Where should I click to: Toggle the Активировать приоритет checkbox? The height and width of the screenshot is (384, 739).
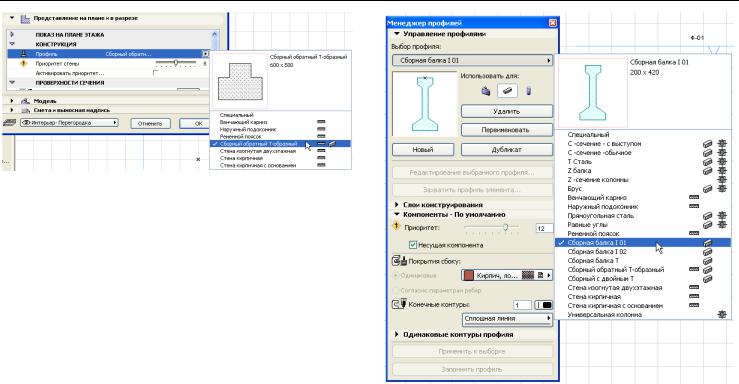point(156,73)
